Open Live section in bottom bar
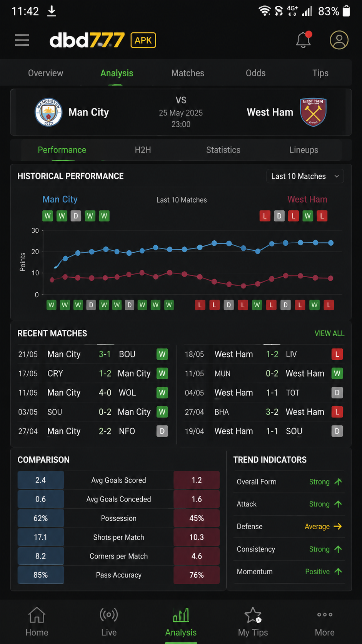This screenshot has width=362, height=644. (x=109, y=622)
